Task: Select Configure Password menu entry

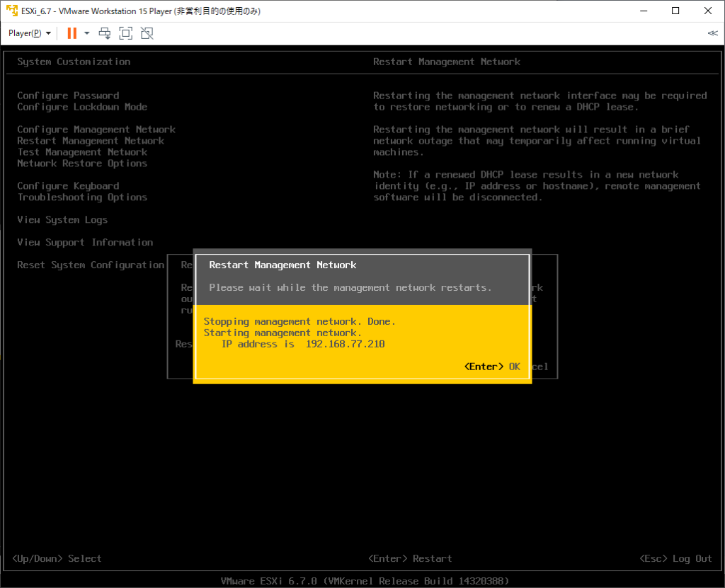Action: [68, 96]
